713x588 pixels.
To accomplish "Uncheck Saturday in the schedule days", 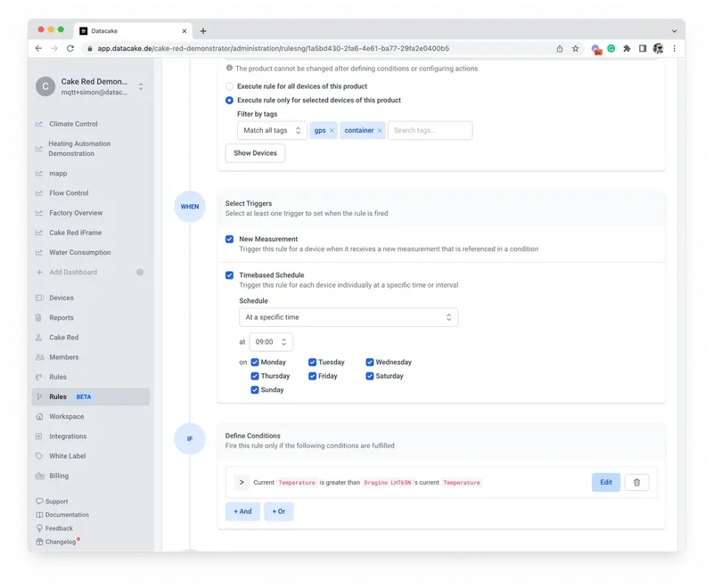I will (x=370, y=376).
